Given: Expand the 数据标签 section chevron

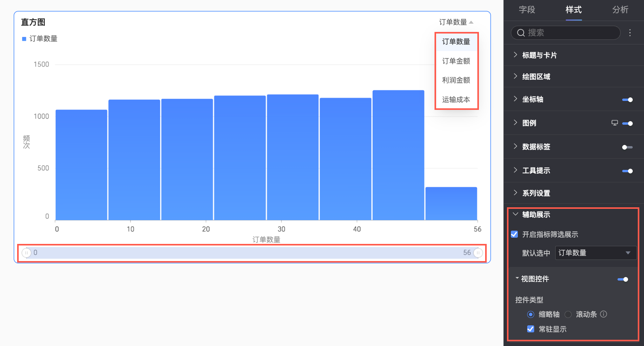Looking at the screenshot, I should click(515, 146).
